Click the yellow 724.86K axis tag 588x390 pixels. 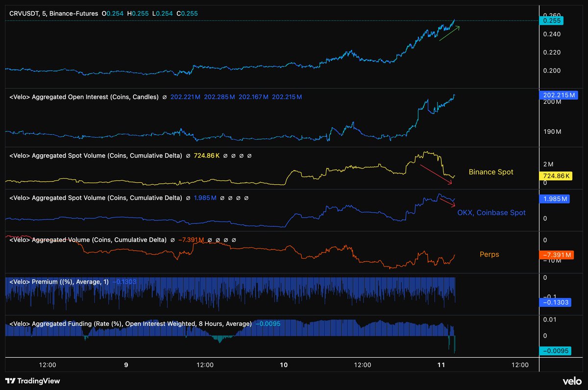tap(556, 175)
